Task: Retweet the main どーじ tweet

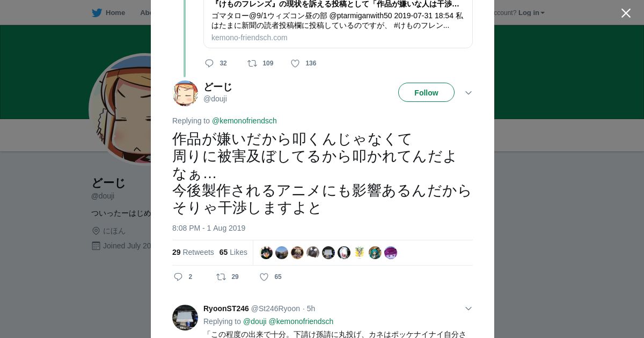Action: pyautogui.click(x=221, y=277)
